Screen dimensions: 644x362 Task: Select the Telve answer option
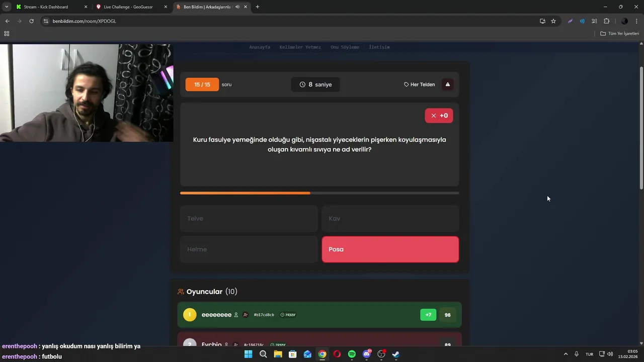click(249, 219)
